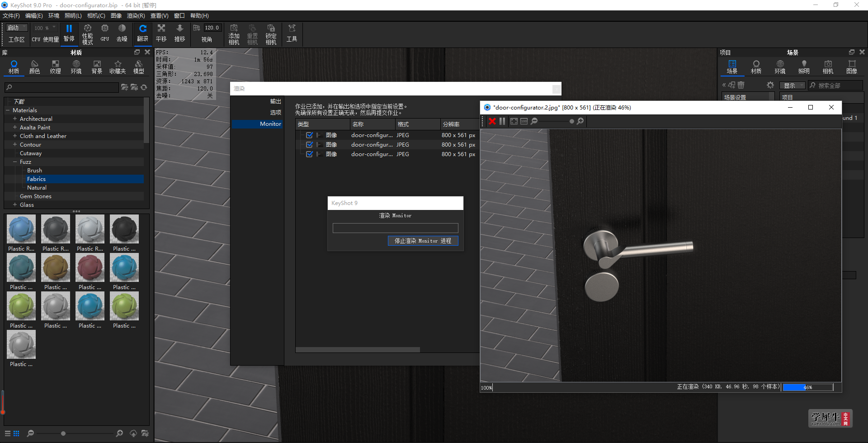
Task: Click add-geometry icon in scene panel
Action: (731, 85)
